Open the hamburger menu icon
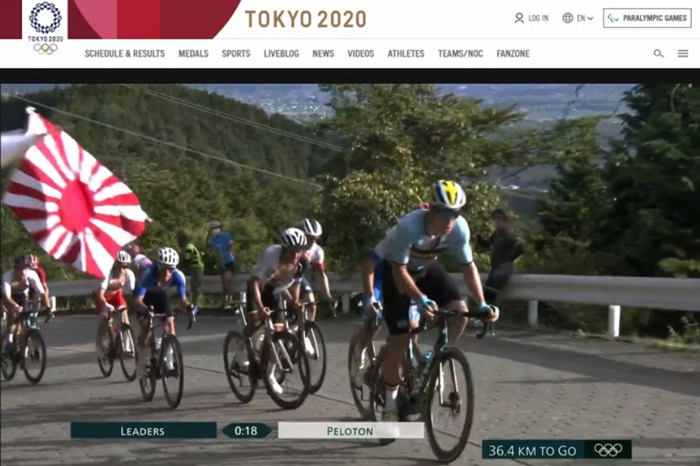The image size is (700, 466). (x=683, y=54)
